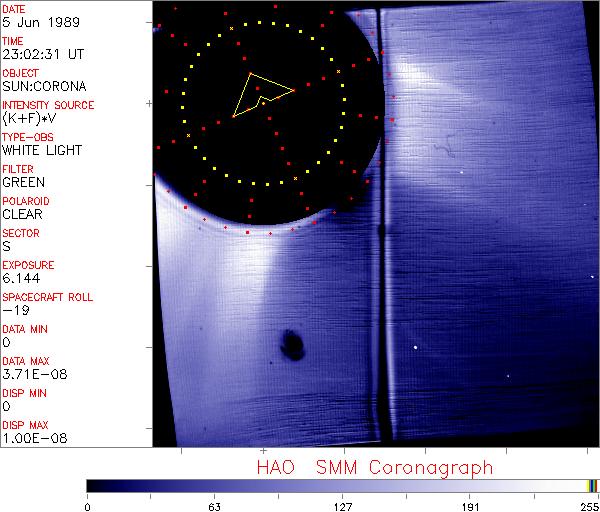Viewport: 600px width, 512px height.
Task: Select the spacecraft roll value -19
Action: click(16, 310)
